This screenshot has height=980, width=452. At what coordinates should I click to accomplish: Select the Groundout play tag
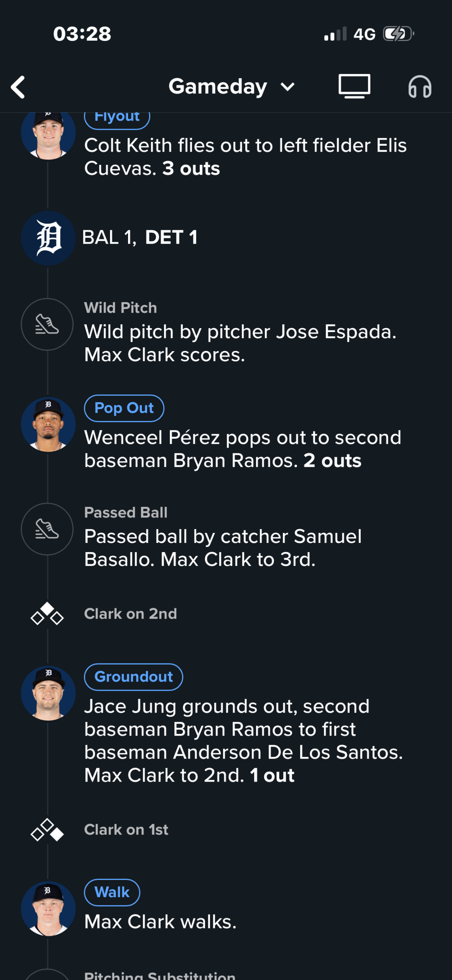pyautogui.click(x=134, y=677)
